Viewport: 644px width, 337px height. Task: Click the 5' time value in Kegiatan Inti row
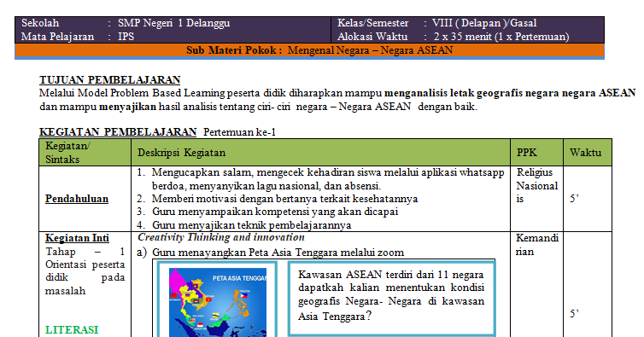click(574, 314)
